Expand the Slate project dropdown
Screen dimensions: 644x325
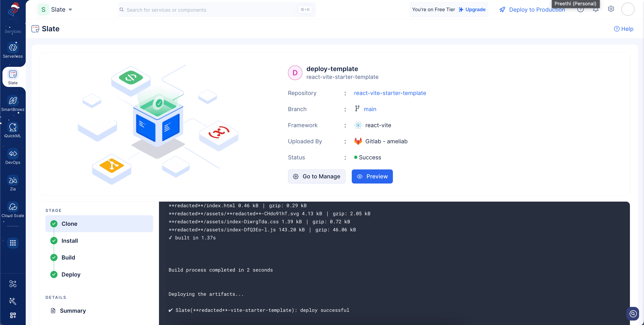pyautogui.click(x=70, y=9)
